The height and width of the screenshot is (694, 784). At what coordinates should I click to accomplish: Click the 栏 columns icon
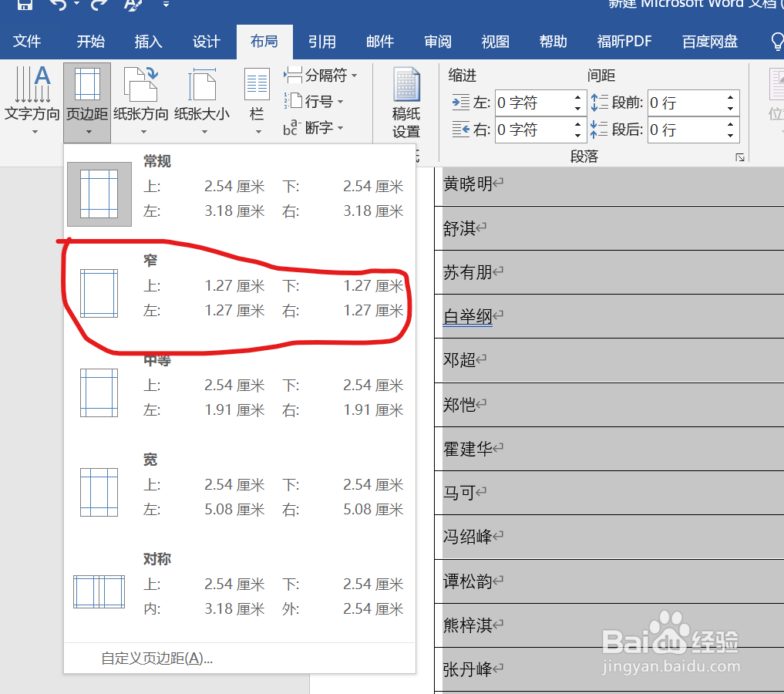coord(256,85)
